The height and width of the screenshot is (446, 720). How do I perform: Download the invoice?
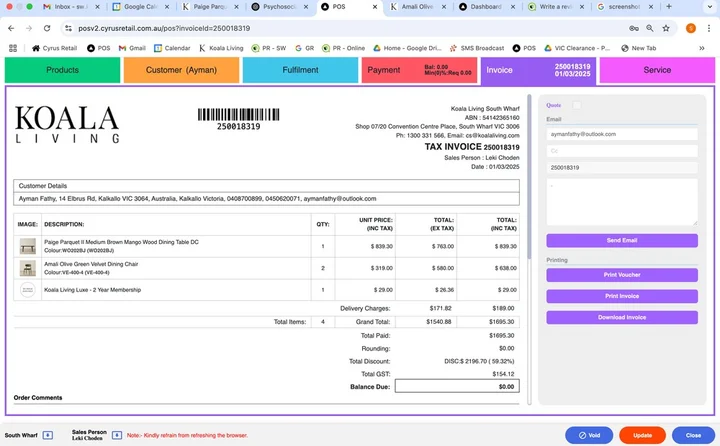pos(621,317)
